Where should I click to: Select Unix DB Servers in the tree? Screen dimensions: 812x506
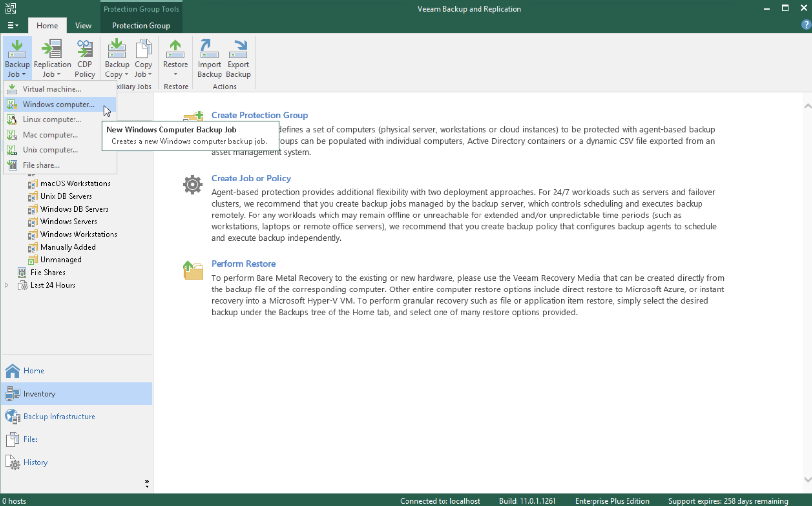pyautogui.click(x=66, y=196)
